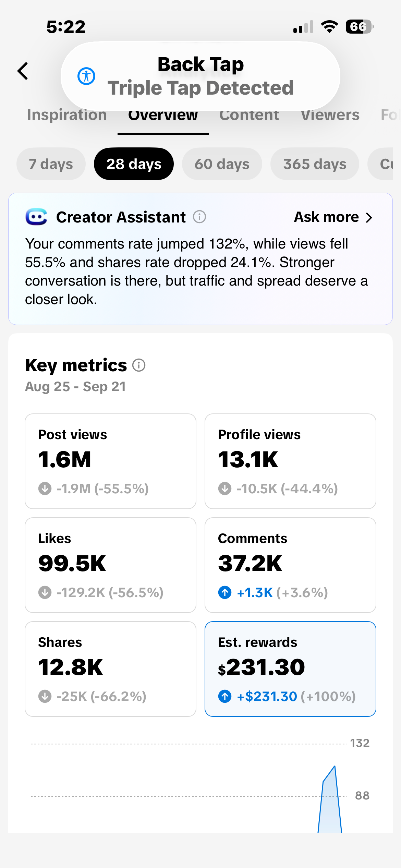401x868 pixels.
Task: Tap the Key metrics heading
Action: coord(76,365)
